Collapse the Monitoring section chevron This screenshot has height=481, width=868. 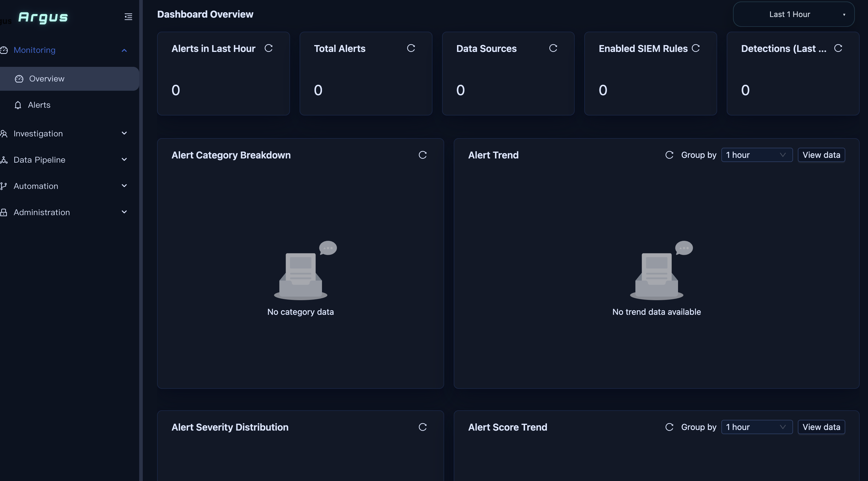[124, 50]
